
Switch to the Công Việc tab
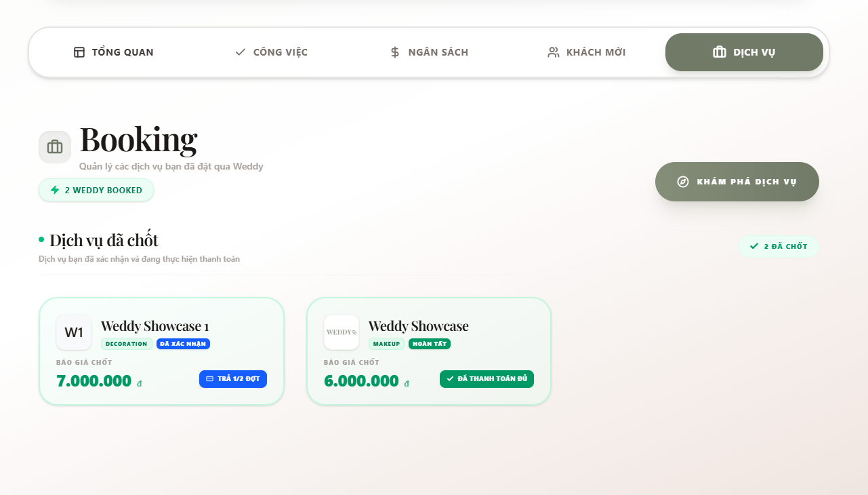click(271, 52)
